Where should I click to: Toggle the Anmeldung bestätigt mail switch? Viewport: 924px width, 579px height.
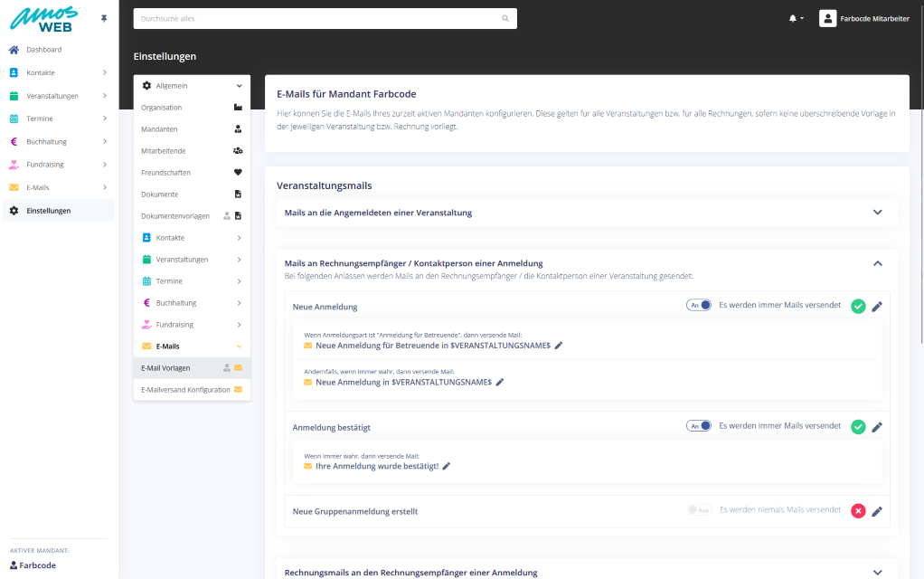point(699,425)
